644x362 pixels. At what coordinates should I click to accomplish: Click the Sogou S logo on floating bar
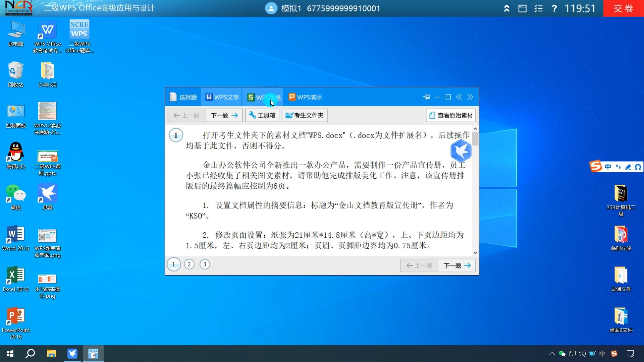pyautogui.click(x=596, y=166)
